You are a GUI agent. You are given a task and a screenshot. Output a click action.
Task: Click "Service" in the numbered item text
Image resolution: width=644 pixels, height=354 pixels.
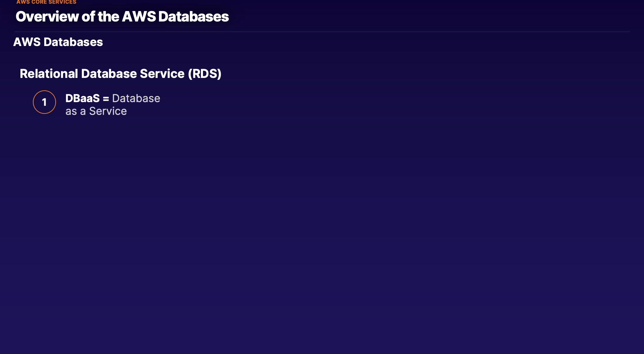coord(108,111)
